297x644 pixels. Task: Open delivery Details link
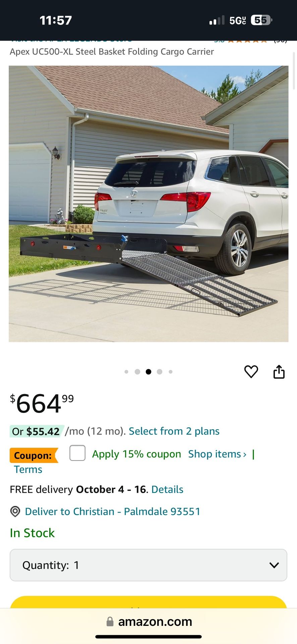167,489
